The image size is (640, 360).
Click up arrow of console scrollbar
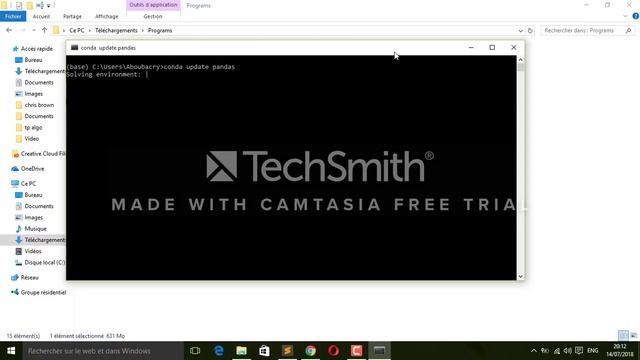pyautogui.click(x=520, y=60)
